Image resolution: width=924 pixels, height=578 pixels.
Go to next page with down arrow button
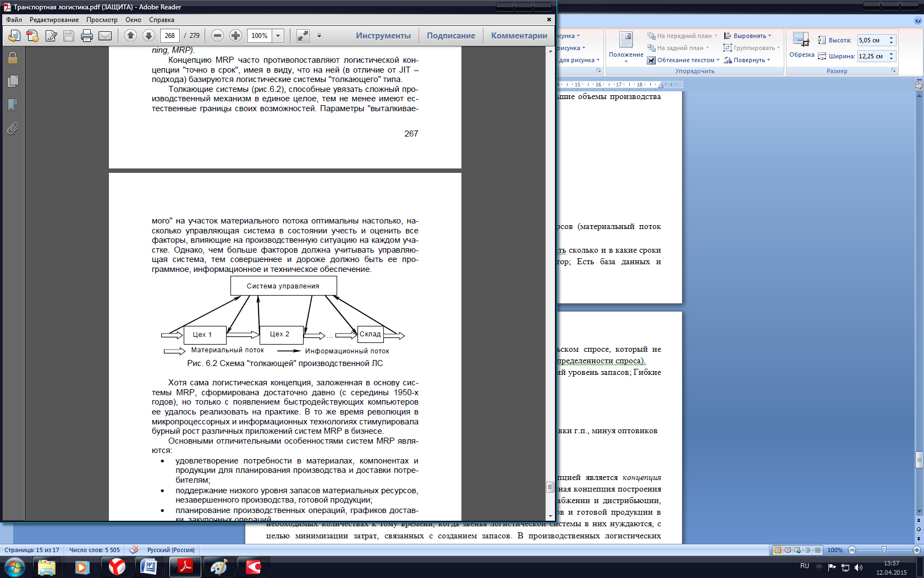click(148, 36)
